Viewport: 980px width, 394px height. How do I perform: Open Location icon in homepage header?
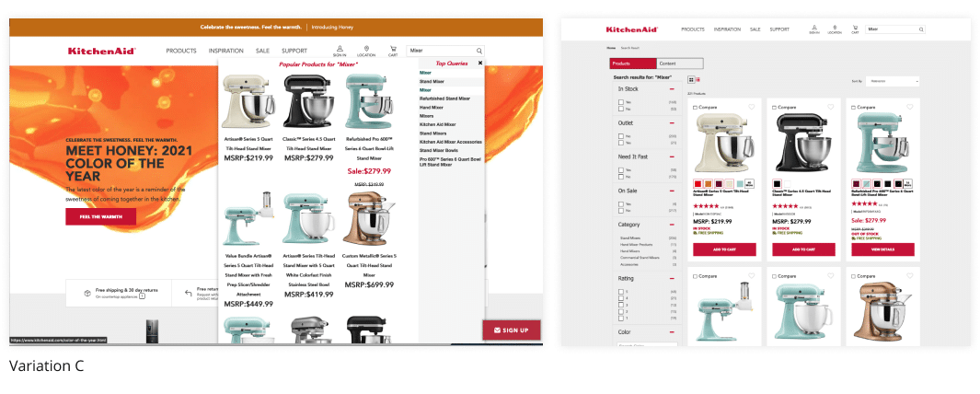coord(366,49)
